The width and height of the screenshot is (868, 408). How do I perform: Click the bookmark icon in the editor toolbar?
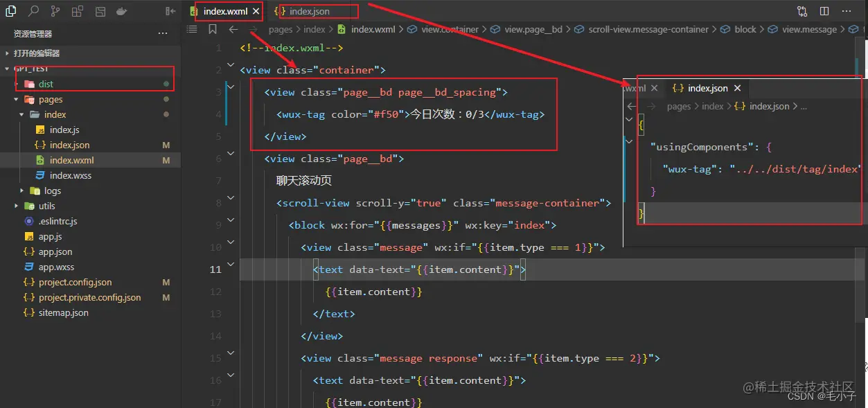213,29
